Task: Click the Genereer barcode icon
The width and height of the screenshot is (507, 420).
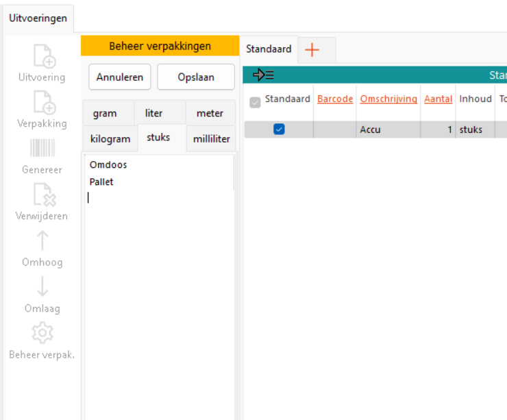Action: 42,149
